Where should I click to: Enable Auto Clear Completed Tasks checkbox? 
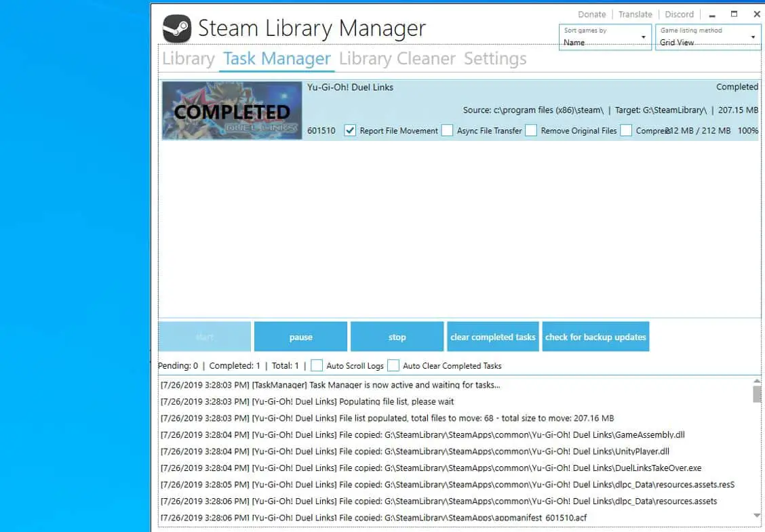click(x=393, y=365)
